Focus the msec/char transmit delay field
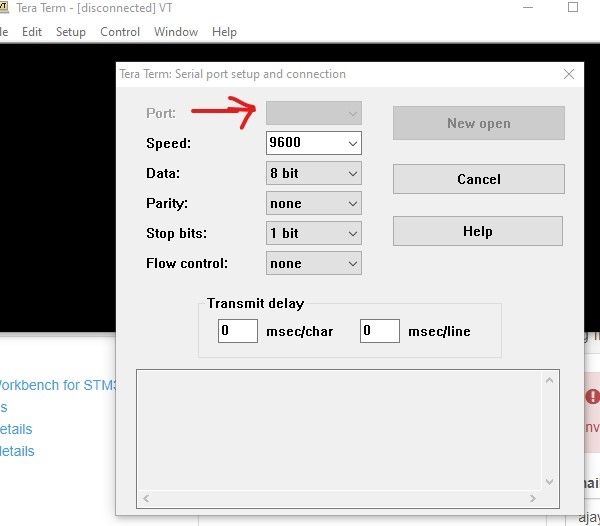600x526 pixels. click(238, 331)
